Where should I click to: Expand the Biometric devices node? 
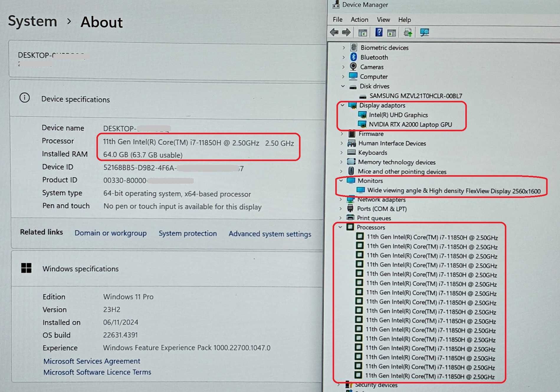[x=344, y=47]
